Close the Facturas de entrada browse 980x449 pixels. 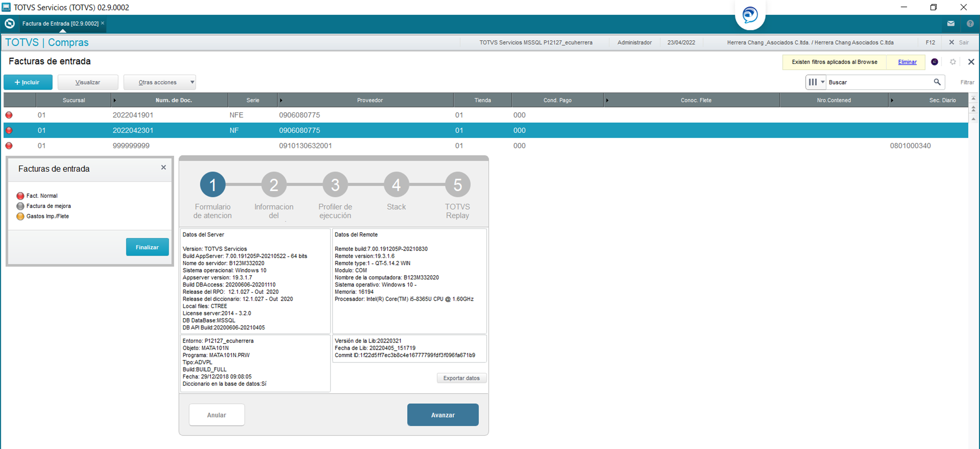971,62
